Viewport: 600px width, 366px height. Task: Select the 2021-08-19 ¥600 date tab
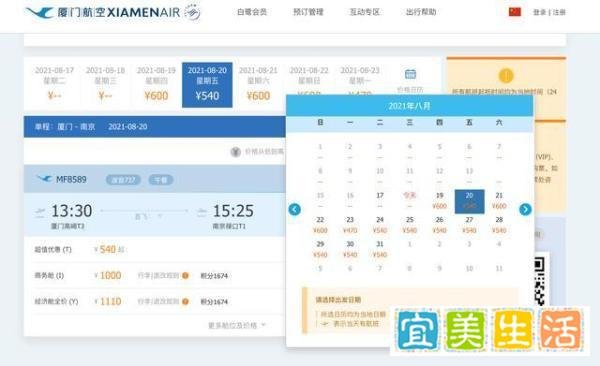[156, 84]
